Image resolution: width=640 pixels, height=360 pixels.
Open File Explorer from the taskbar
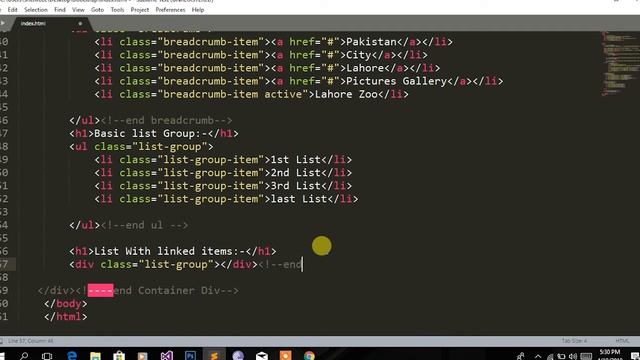point(95,356)
